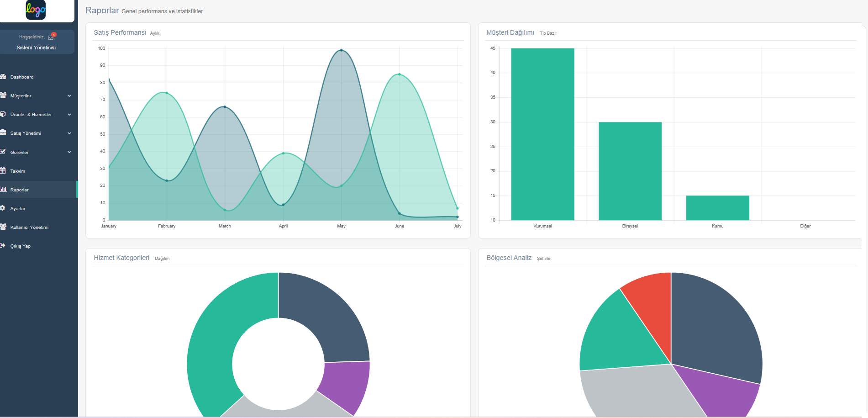This screenshot has height=418, width=868.
Task: Click the logo image in the sidebar header
Action: coord(36,10)
